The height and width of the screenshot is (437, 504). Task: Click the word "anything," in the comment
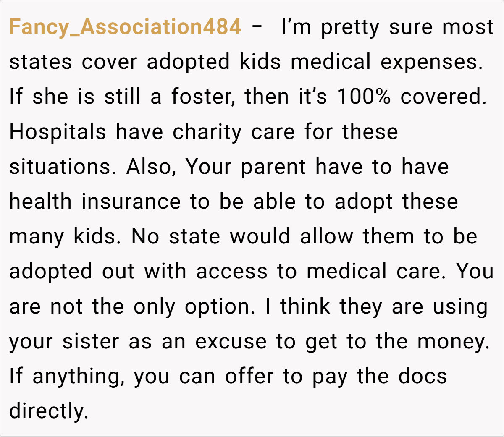coord(79,376)
